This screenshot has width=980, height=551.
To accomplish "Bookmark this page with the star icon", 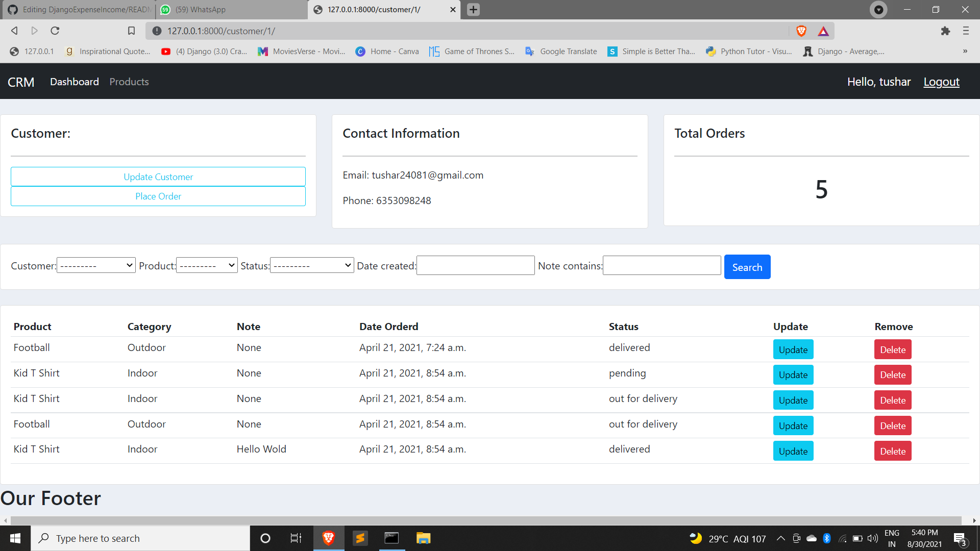I will coord(131,31).
